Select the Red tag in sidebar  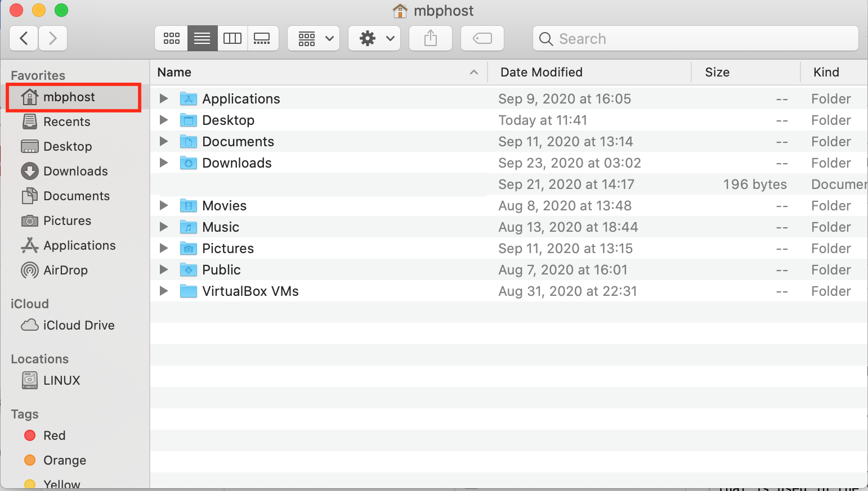click(54, 436)
